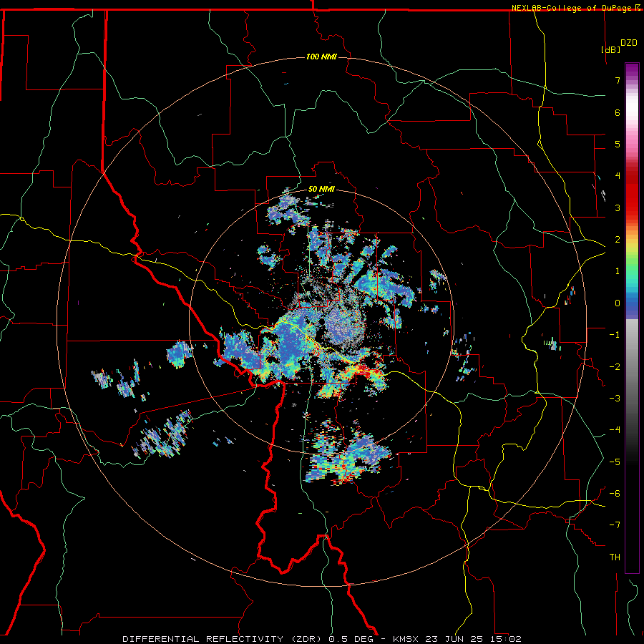
Task: Click the "-3" value on the scale
Action: coord(615,399)
